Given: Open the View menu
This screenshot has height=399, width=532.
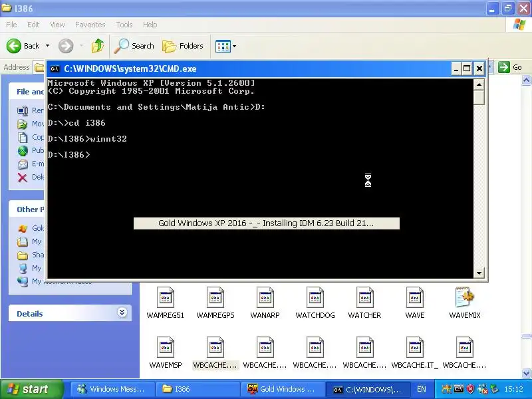Looking at the screenshot, I should 57,25.
